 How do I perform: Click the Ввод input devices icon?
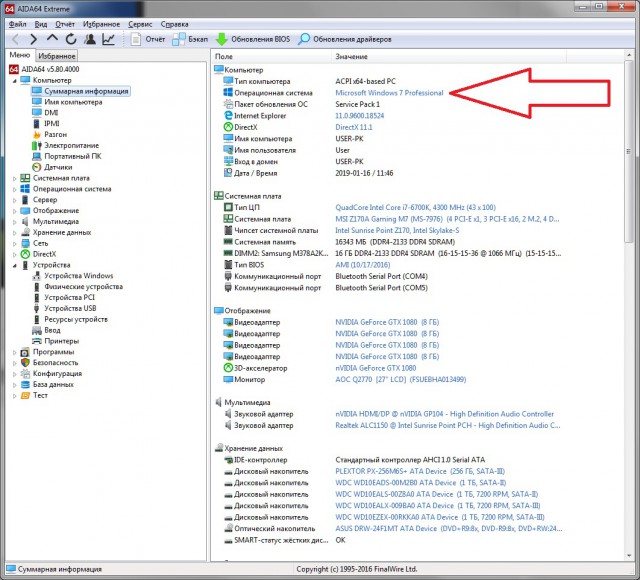point(37,330)
